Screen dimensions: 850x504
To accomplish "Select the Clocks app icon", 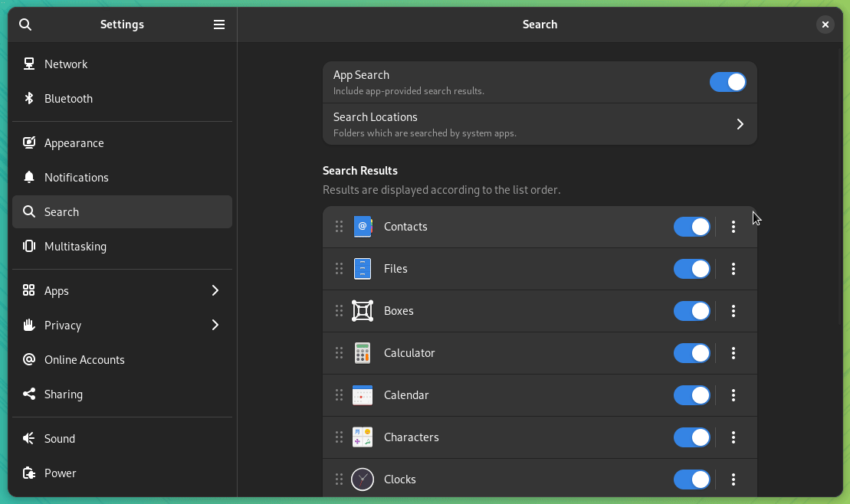I will click(363, 479).
